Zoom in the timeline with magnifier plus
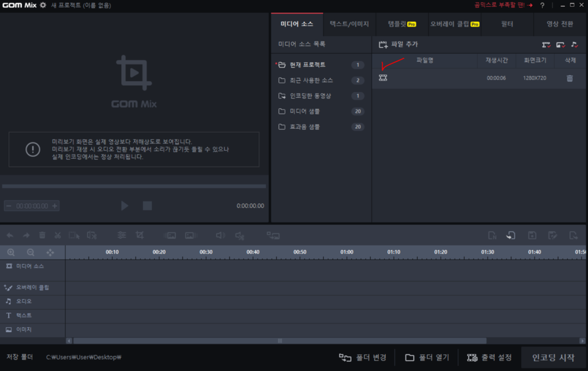This screenshot has height=371, width=588. [11, 252]
